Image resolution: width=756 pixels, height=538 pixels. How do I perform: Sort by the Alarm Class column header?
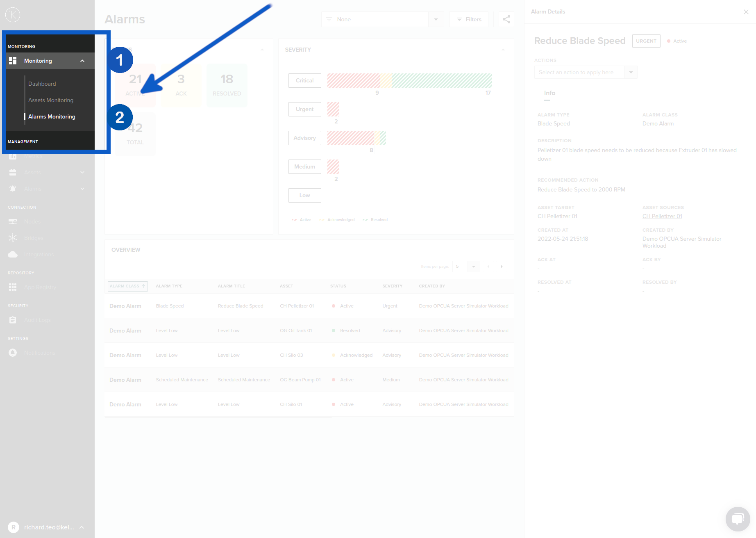coord(127,286)
